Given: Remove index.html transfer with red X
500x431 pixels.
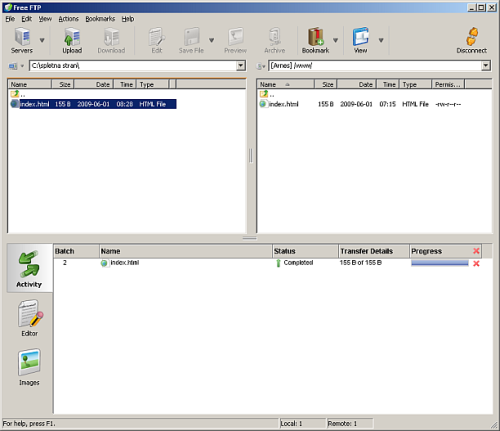Looking at the screenshot, I should pyautogui.click(x=476, y=263).
